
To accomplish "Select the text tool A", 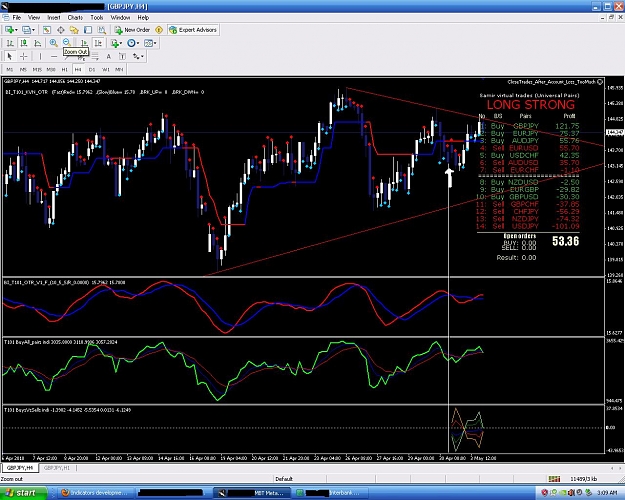I will (108, 57).
